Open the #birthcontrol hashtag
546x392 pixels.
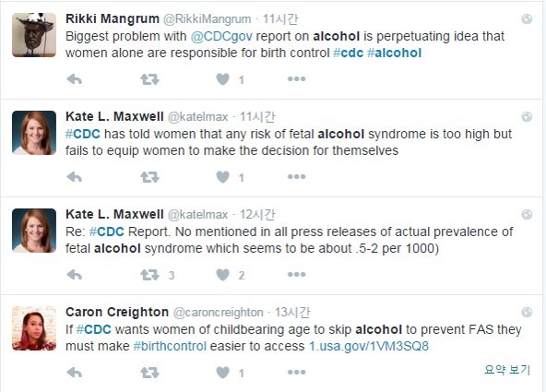click(x=170, y=347)
